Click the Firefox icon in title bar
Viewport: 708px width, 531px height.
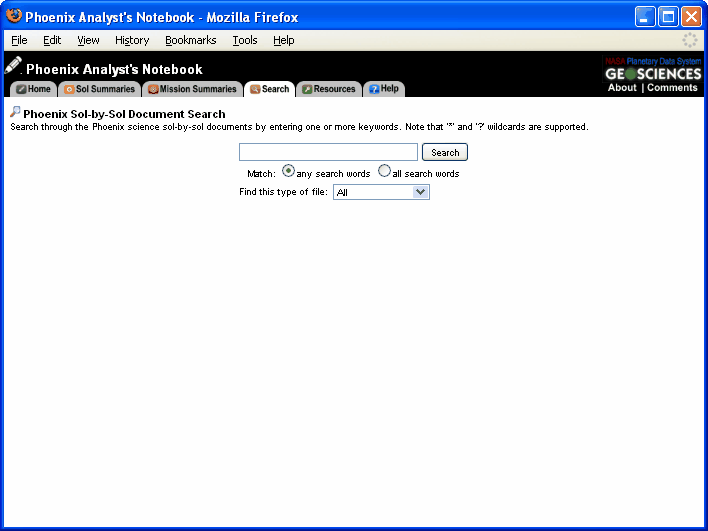click(x=14, y=16)
